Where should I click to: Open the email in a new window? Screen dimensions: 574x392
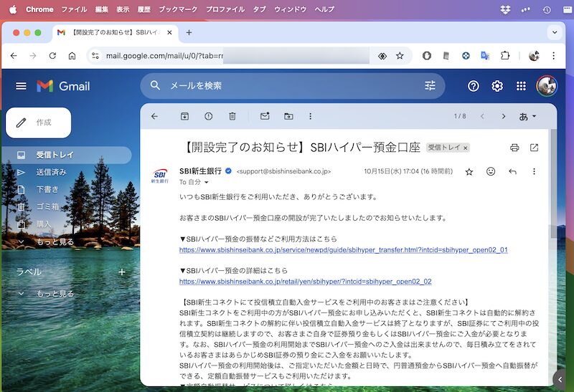tap(534, 148)
